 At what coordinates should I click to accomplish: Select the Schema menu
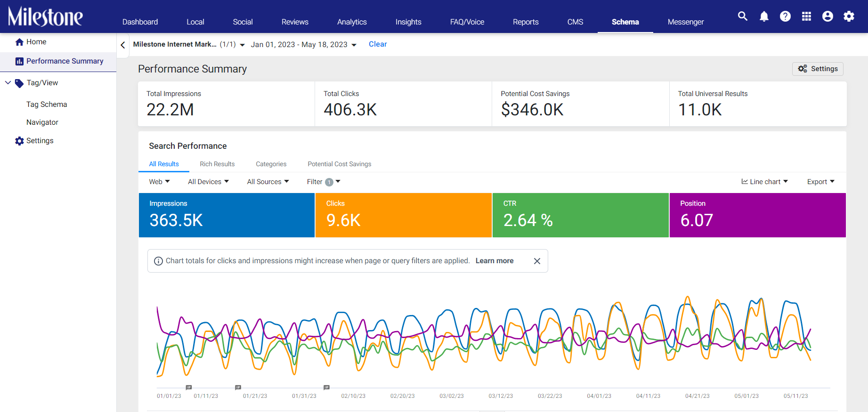click(625, 22)
